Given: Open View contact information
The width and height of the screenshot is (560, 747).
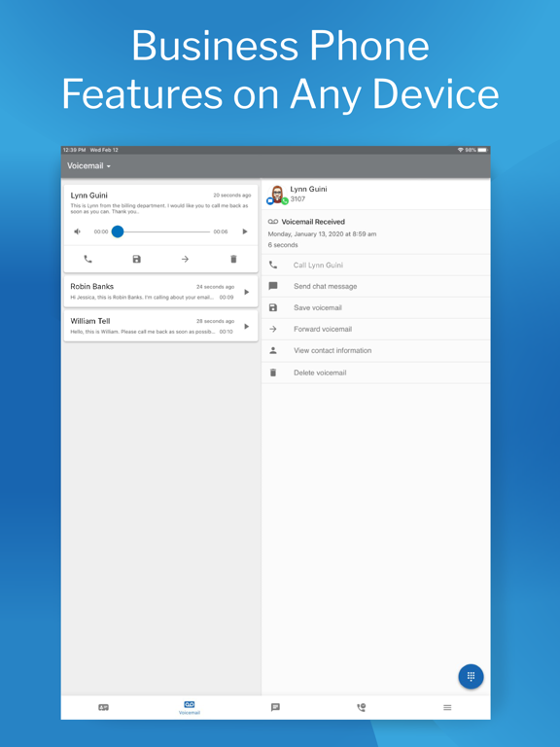Looking at the screenshot, I should (375, 350).
